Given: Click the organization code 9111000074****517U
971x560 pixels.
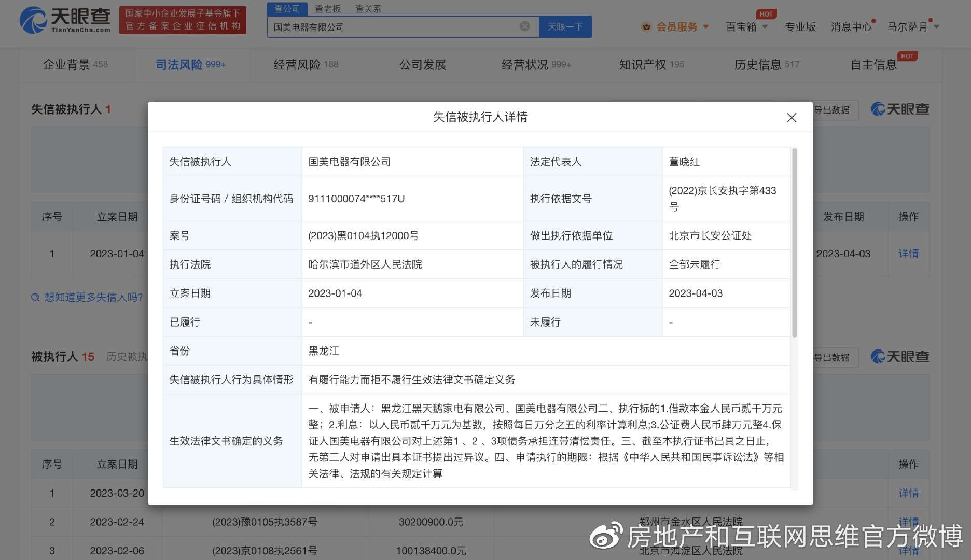Looking at the screenshot, I should [x=356, y=199].
